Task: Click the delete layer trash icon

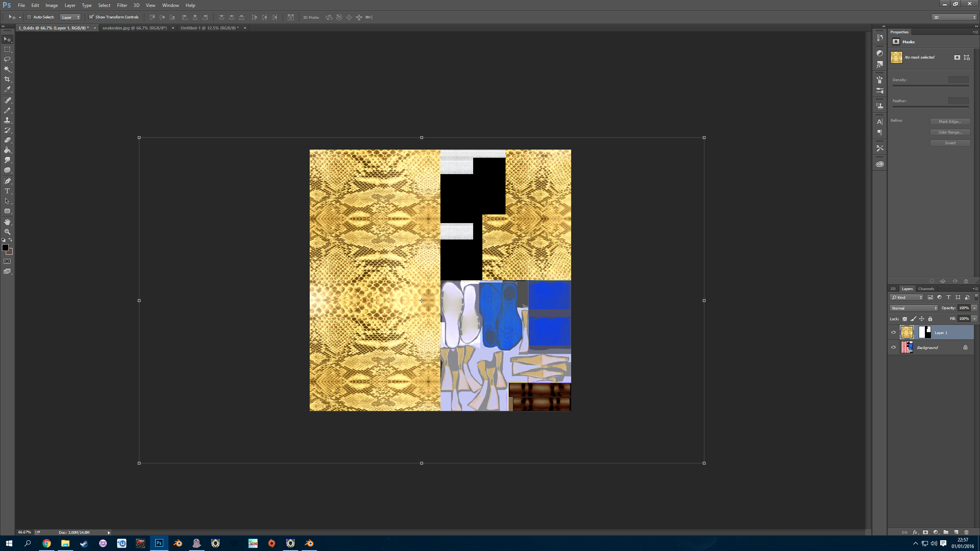Action: click(966, 532)
